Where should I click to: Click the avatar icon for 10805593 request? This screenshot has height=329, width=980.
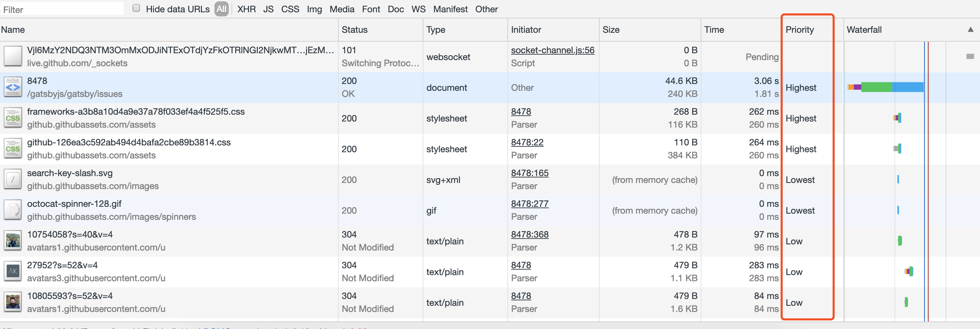[x=13, y=302]
